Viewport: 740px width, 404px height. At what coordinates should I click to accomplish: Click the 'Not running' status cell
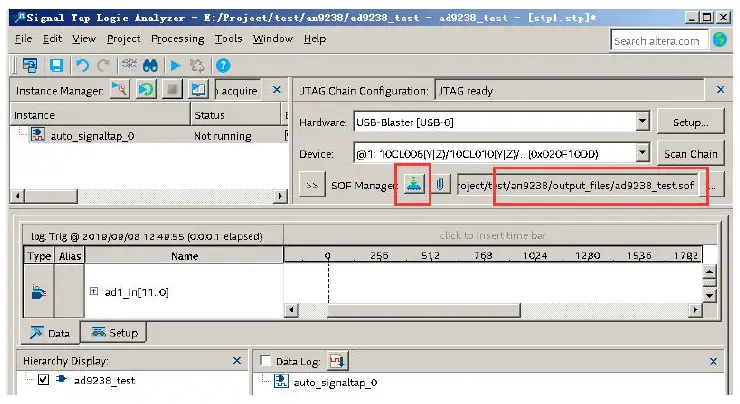(223, 136)
